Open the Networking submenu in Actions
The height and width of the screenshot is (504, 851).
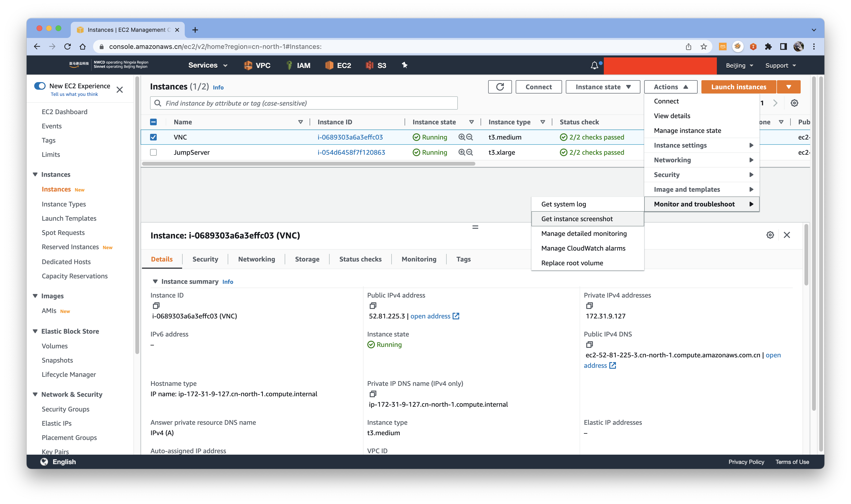[701, 160]
